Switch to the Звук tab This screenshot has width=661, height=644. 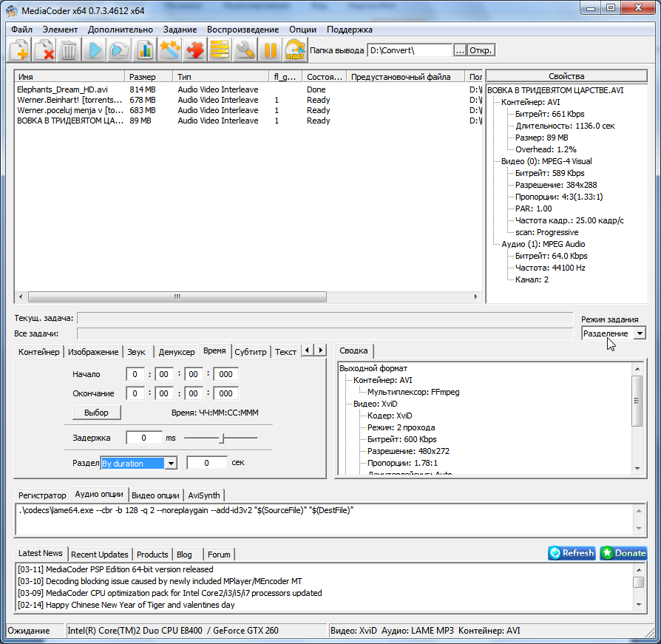[136, 352]
